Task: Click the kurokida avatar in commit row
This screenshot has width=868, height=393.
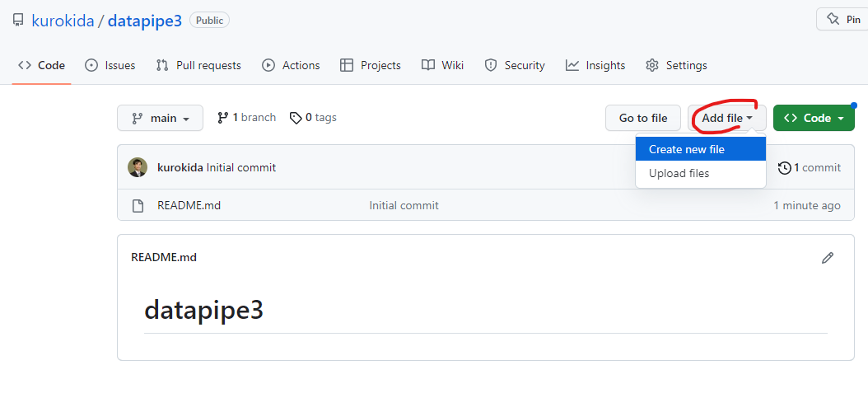Action: (x=138, y=167)
